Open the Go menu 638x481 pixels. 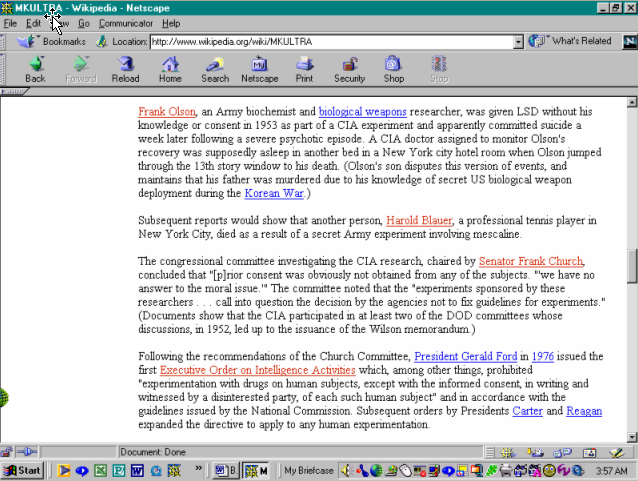[x=84, y=23]
